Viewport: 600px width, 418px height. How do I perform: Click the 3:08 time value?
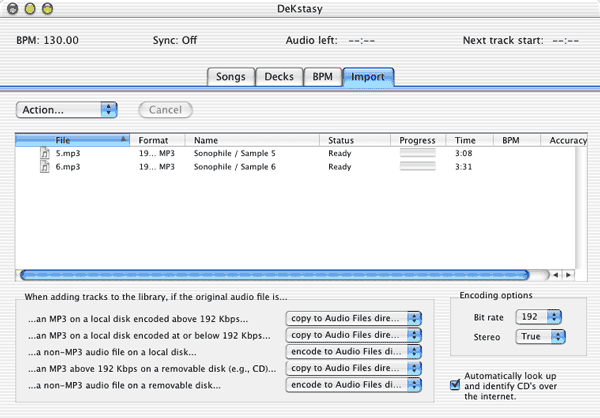click(x=463, y=153)
